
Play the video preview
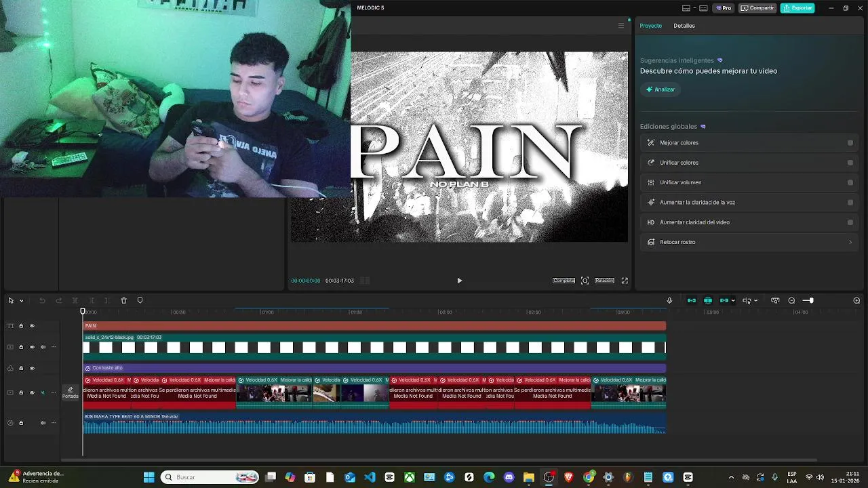(x=459, y=281)
